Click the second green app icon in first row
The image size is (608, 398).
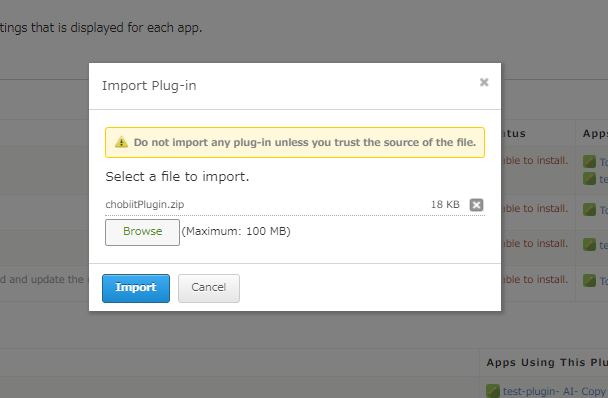coord(589,179)
